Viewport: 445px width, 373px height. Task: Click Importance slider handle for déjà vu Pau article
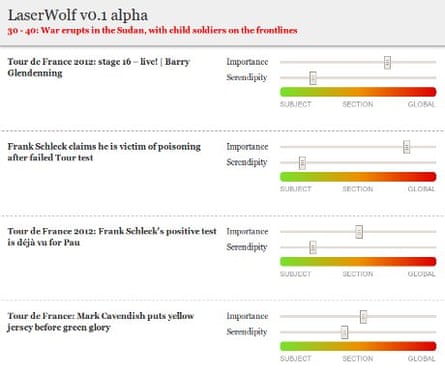359,232
